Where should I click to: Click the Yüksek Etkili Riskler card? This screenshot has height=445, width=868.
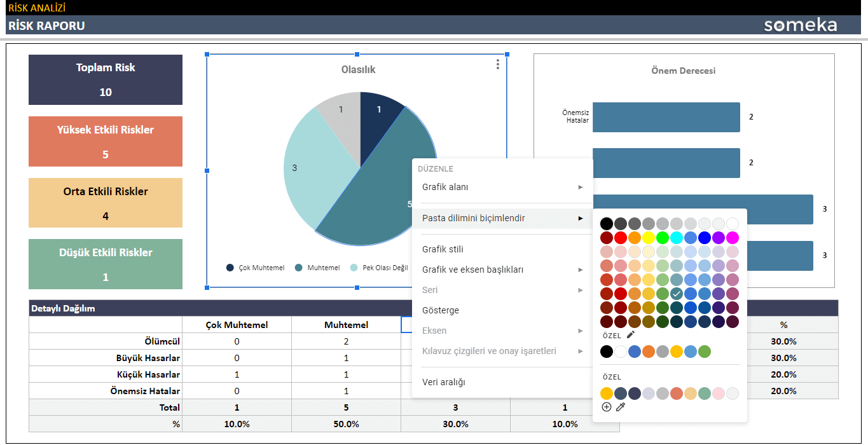click(x=106, y=142)
